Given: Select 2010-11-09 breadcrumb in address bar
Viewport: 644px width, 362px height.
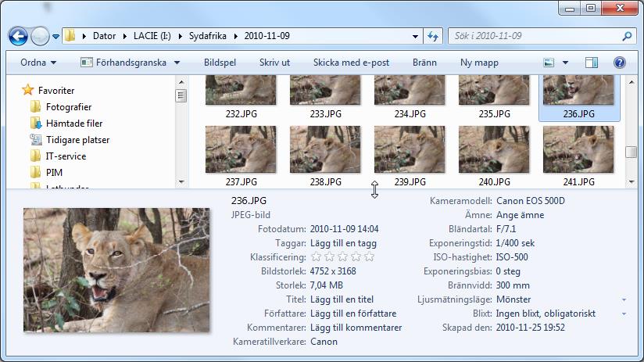Looking at the screenshot, I should click(x=267, y=36).
